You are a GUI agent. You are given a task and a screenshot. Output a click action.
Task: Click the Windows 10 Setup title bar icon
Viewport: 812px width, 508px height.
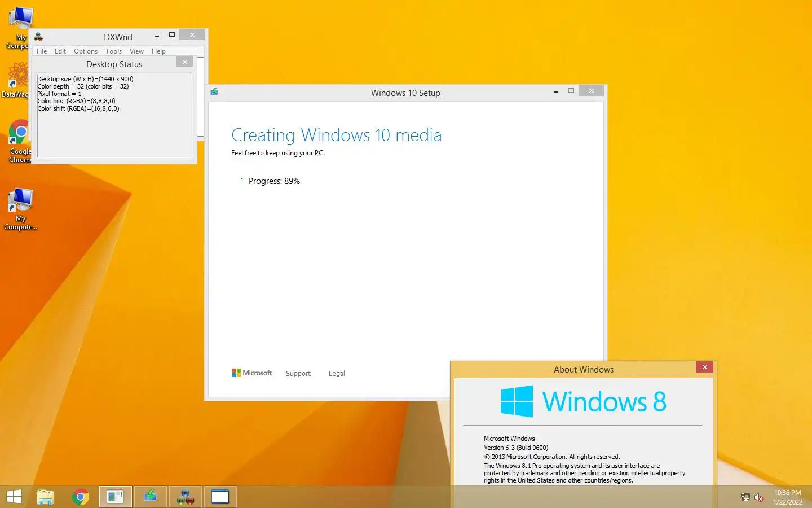coord(214,91)
